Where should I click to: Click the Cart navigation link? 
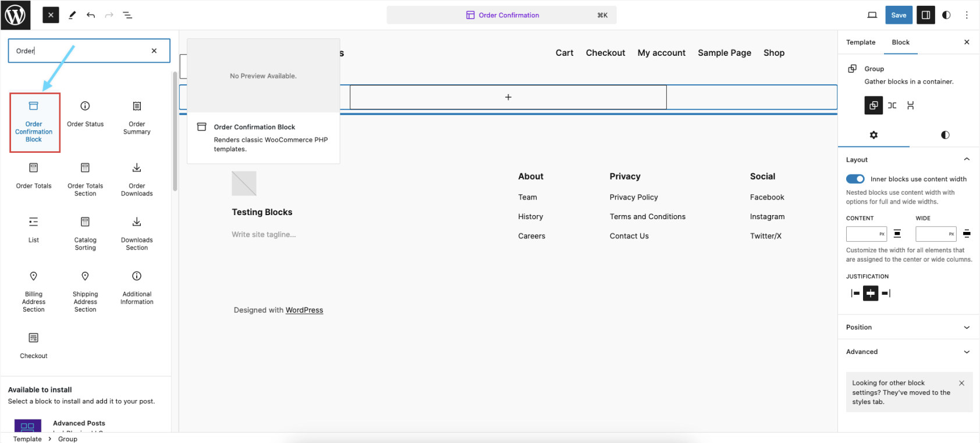(x=564, y=53)
